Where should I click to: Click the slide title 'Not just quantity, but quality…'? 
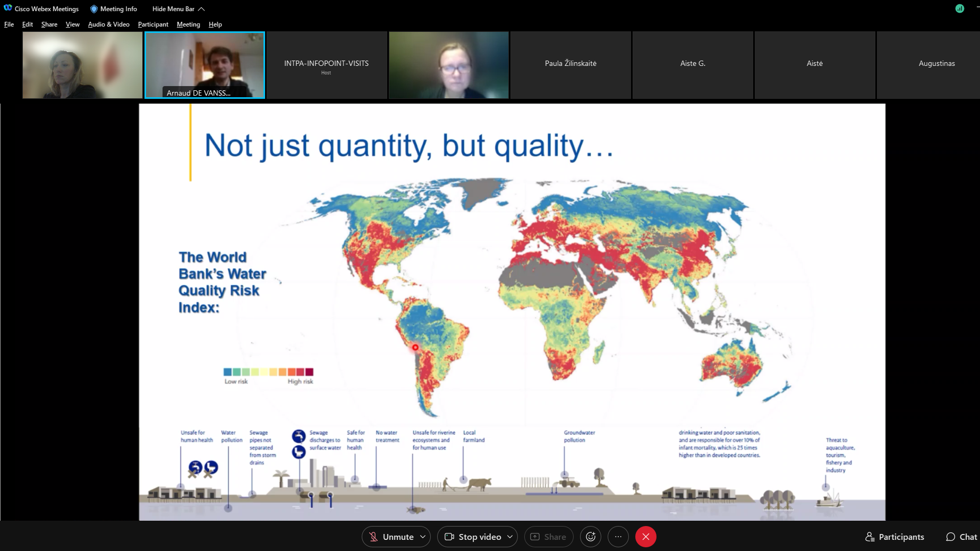(x=409, y=146)
